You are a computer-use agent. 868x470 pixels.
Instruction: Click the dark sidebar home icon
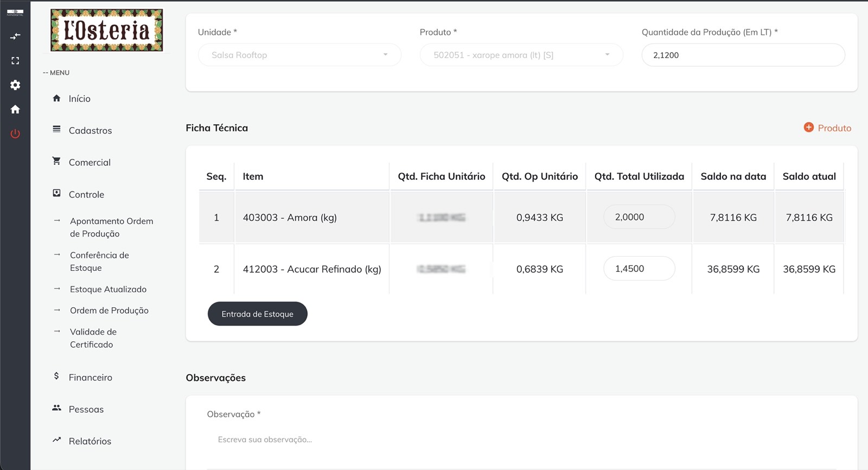click(x=15, y=109)
